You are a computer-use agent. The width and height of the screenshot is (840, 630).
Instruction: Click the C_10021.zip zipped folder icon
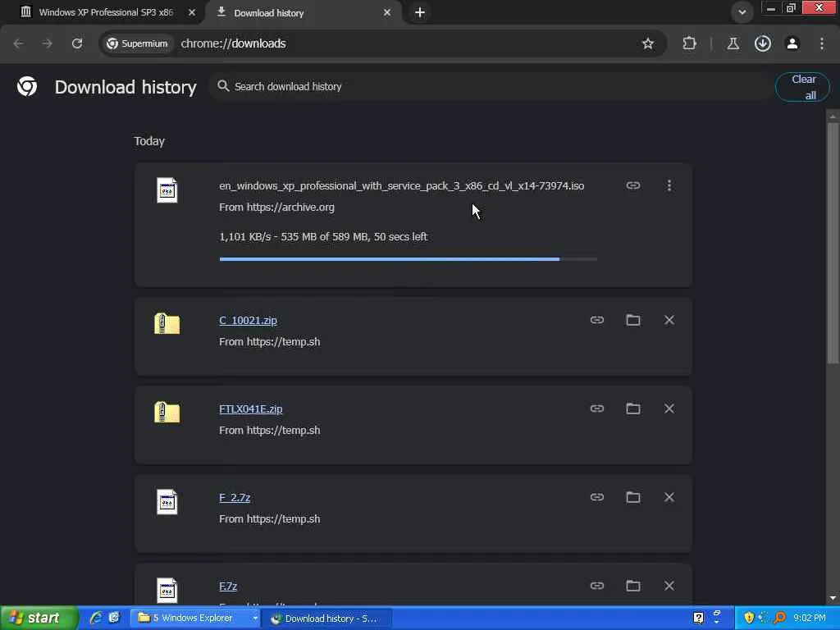click(x=167, y=323)
